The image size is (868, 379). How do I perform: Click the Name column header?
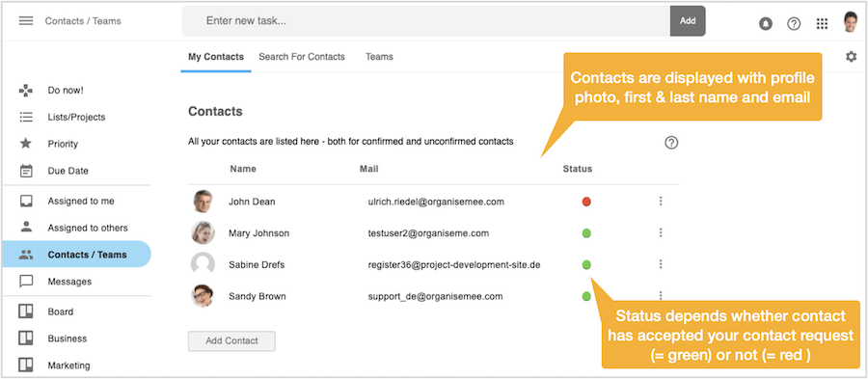coord(243,169)
